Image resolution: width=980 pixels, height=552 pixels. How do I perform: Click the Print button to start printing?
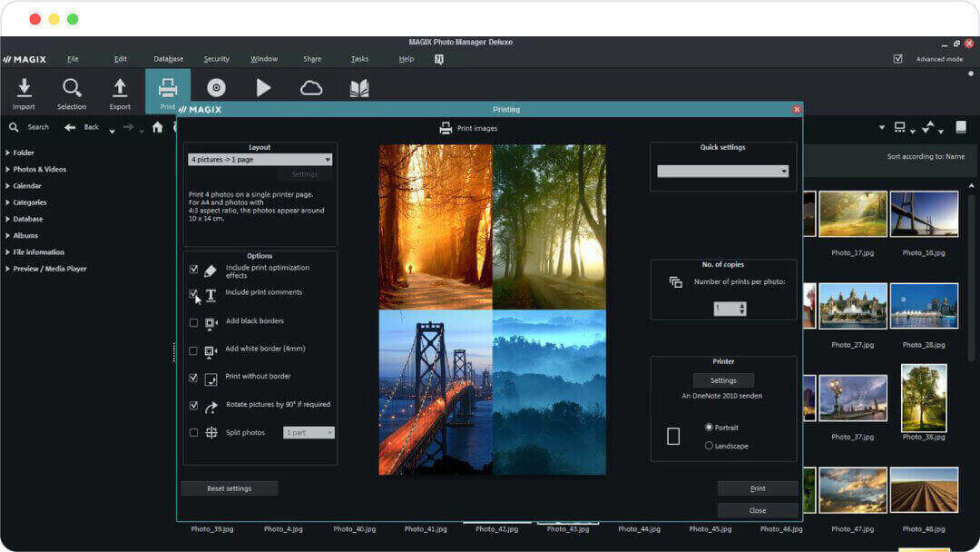758,488
